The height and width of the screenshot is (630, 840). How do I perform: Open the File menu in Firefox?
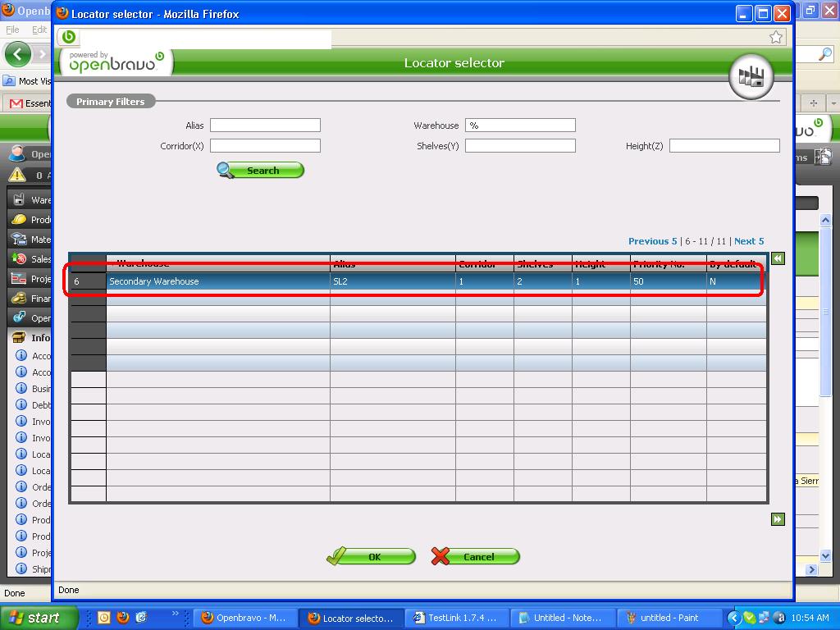(x=12, y=30)
